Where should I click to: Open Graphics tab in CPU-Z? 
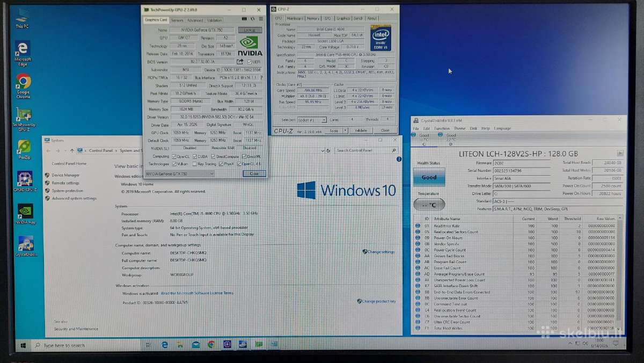(x=343, y=18)
